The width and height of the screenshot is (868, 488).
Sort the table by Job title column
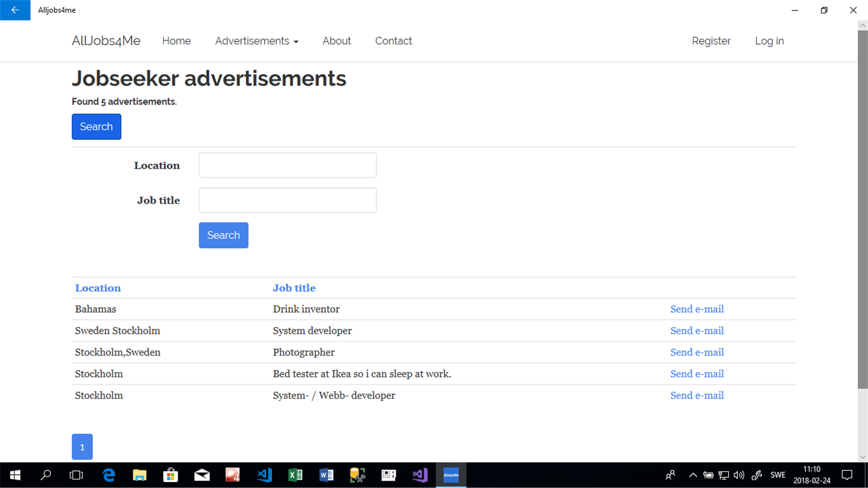coord(294,288)
